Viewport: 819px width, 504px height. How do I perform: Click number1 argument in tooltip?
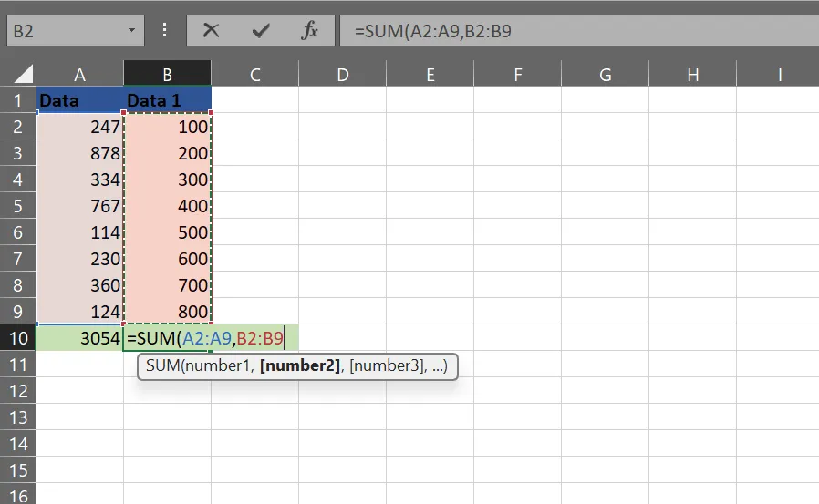217,365
